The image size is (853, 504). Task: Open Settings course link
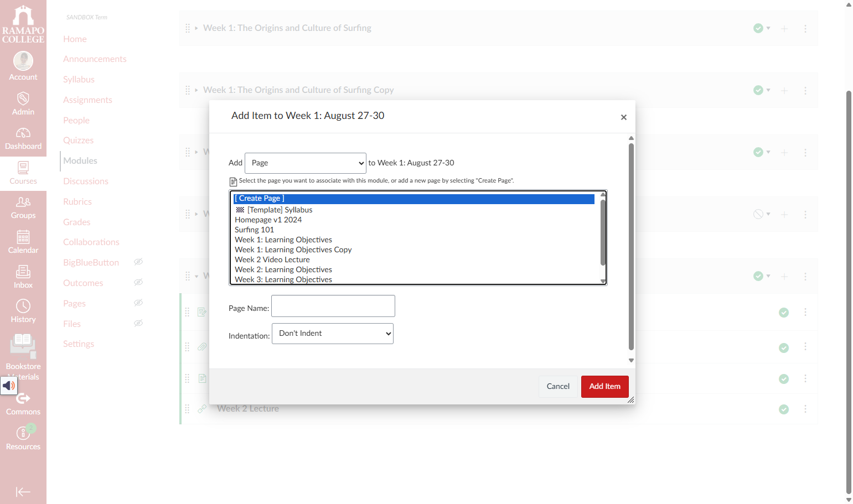coord(79,344)
